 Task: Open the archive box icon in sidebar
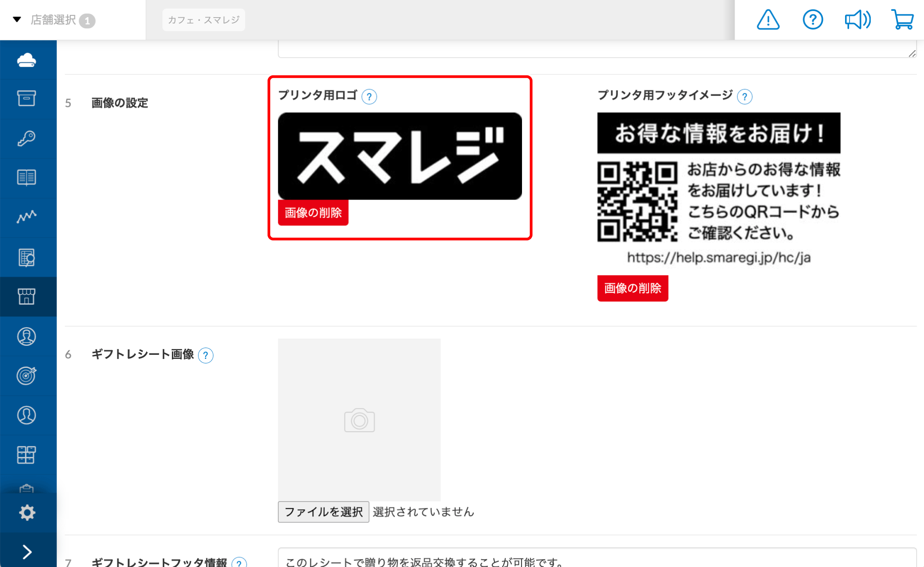[27, 98]
